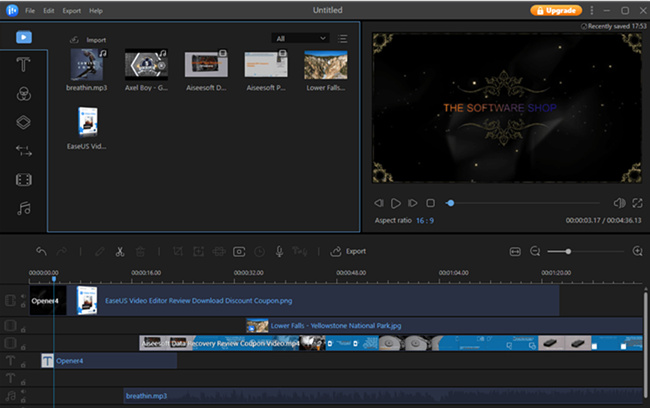Click the Freeze frame toolbar icon
The width and height of the screenshot is (650, 408).
[x=239, y=252]
